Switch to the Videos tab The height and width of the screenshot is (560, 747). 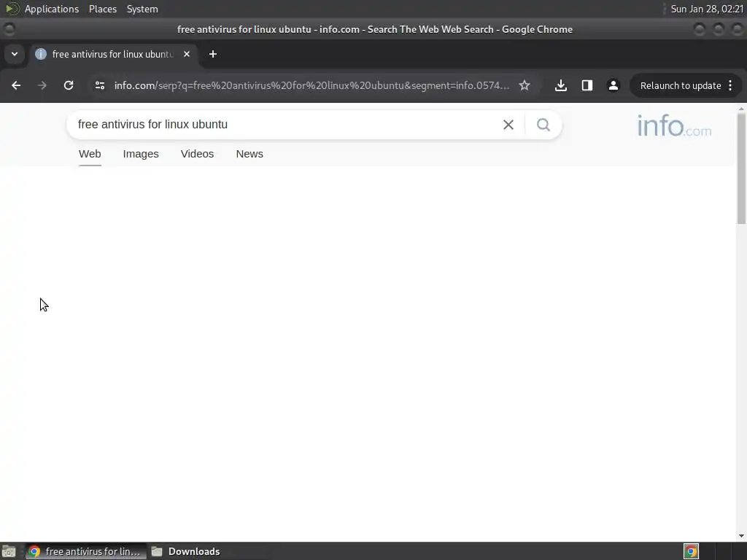pyautogui.click(x=197, y=155)
